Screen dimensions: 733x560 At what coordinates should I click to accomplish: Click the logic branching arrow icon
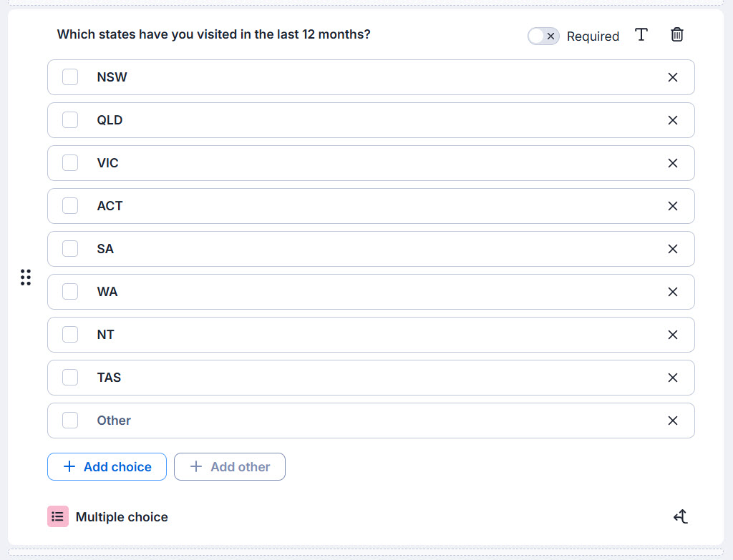pos(681,516)
